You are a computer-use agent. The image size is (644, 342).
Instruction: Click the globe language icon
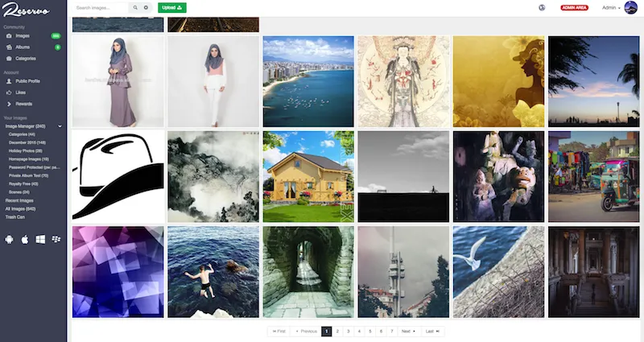[542, 7]
